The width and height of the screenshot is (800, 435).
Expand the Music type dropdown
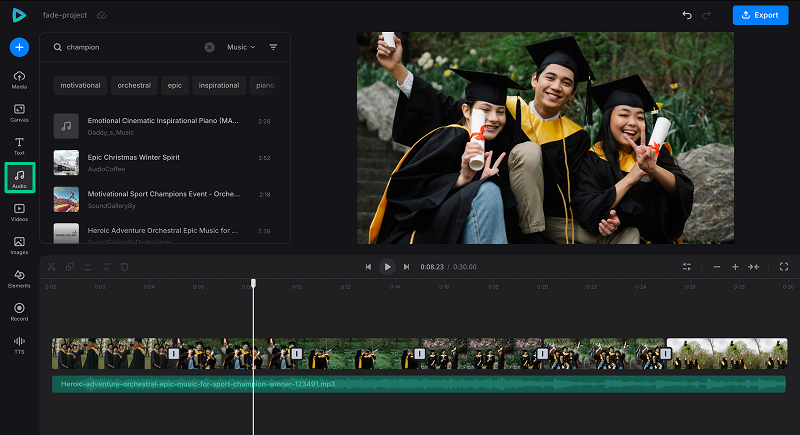(241, 47)
